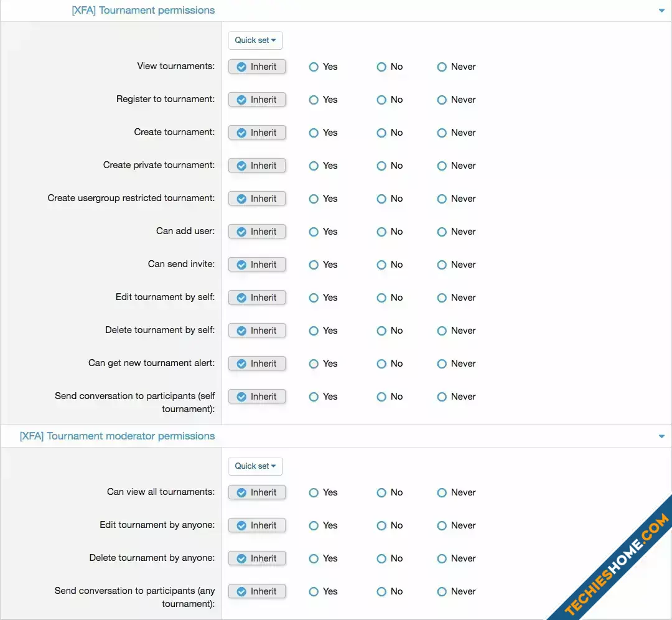Open Quick set in Tournament permissions
672x620 pixels.
(x=255, y=40)
